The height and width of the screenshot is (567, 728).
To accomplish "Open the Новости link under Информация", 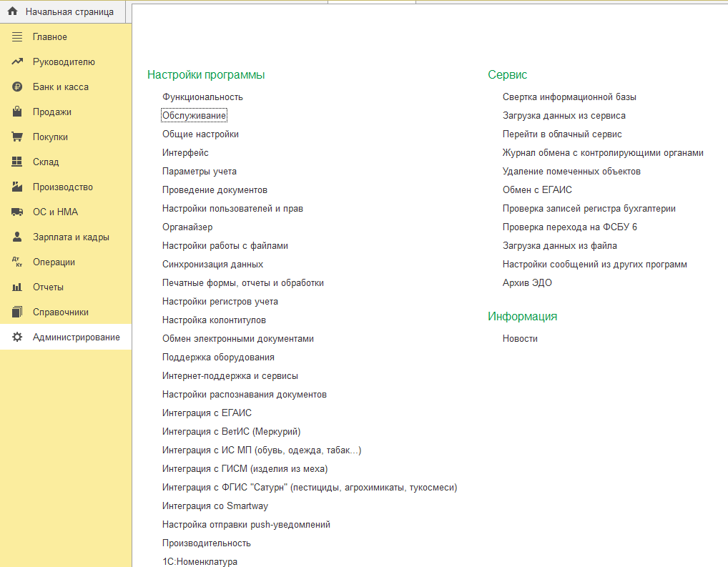I will point(520,338).
